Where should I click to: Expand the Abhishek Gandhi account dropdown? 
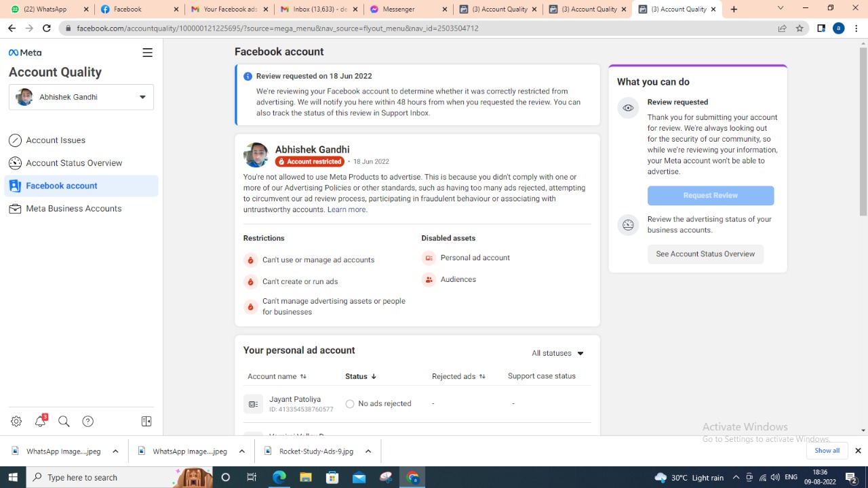(x=142, y=97)
